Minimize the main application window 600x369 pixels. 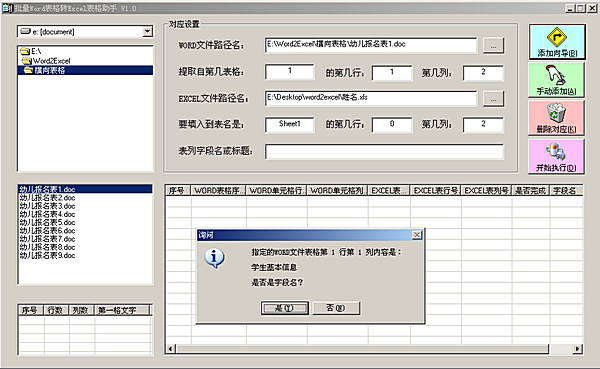point(570,8)
